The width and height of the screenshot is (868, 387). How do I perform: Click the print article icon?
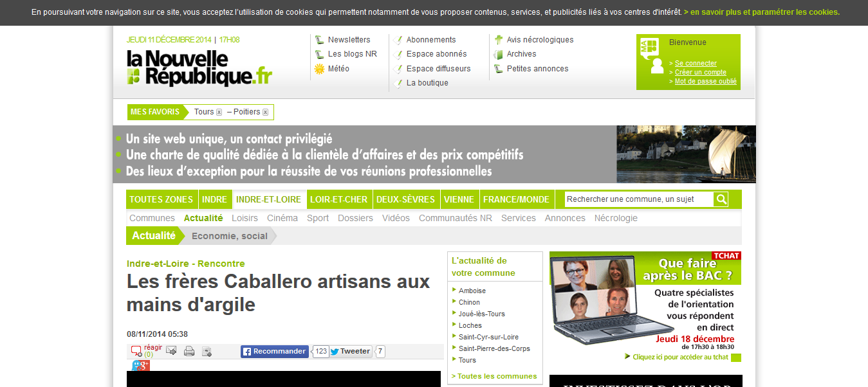(x=189, y=351)
